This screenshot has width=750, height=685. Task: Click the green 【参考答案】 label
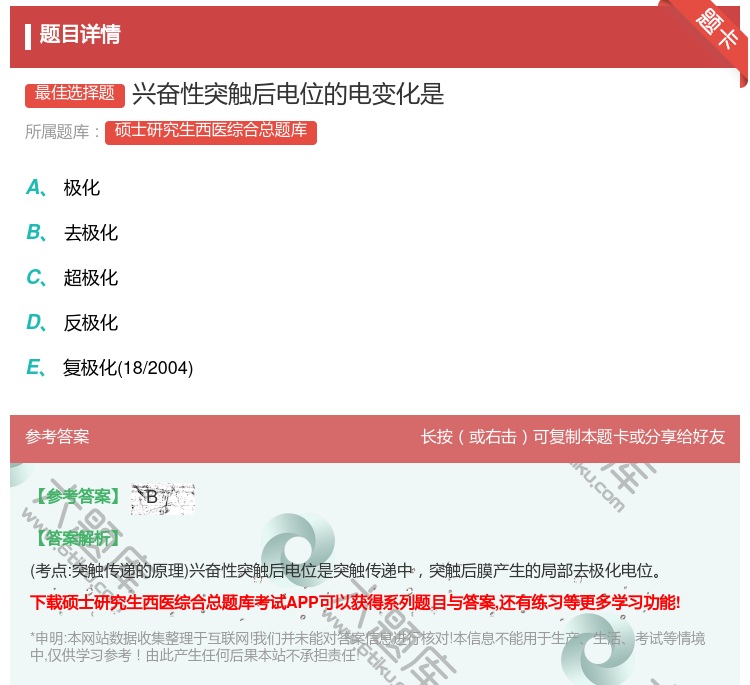(x=78, y=497)
